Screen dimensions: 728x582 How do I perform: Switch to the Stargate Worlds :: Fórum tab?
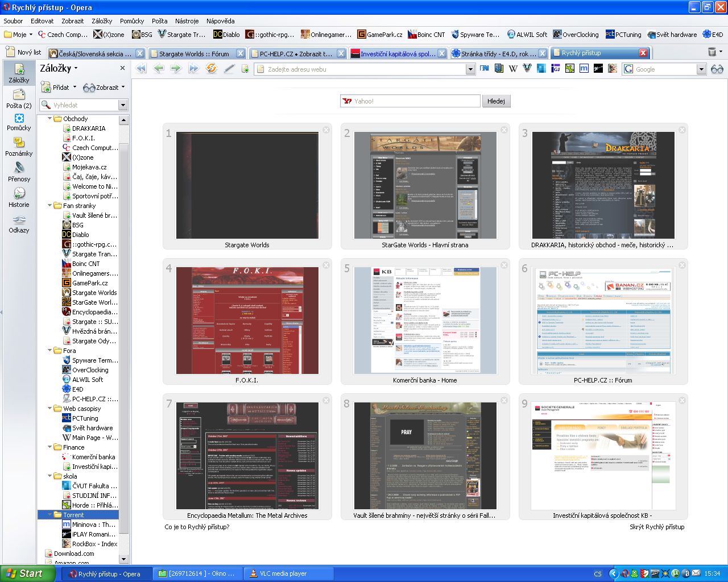(193, 53)
